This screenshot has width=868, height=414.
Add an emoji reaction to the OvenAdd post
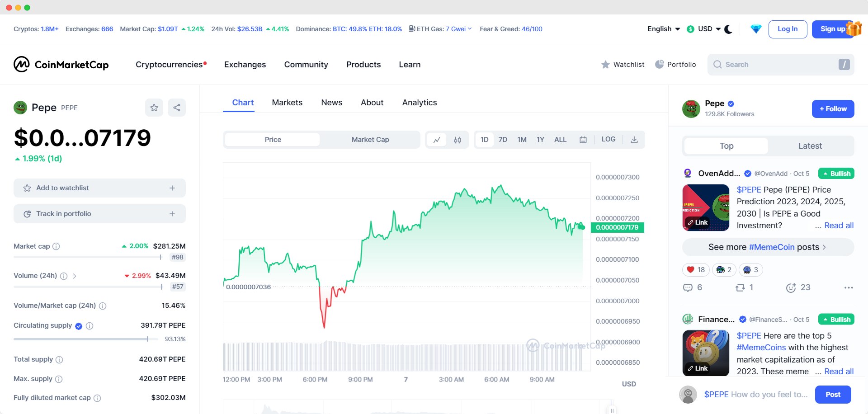coord(791,287)
